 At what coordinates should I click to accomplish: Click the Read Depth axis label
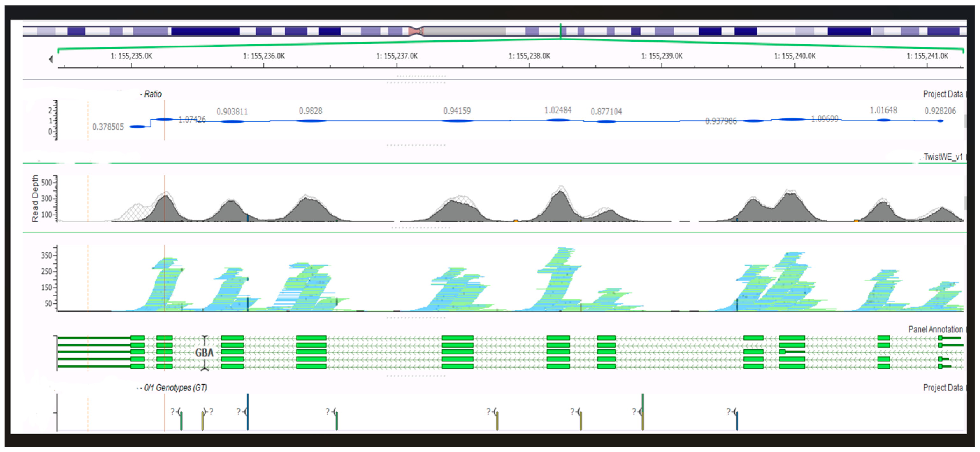pyautogui.click(x=35, y=198)
